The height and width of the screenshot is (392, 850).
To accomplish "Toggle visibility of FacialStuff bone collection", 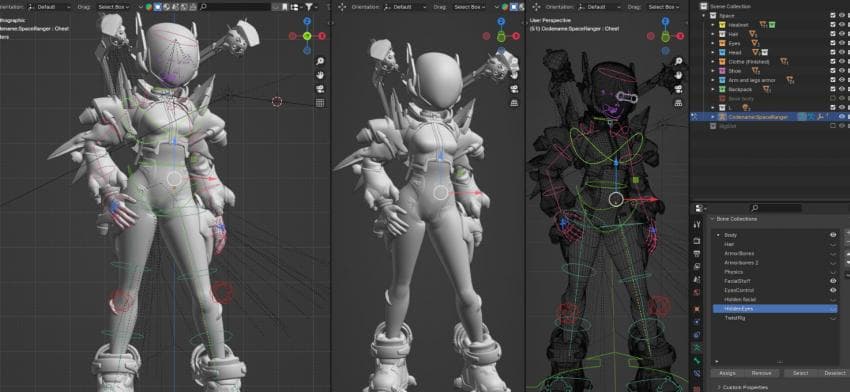I will click(833, 281).
